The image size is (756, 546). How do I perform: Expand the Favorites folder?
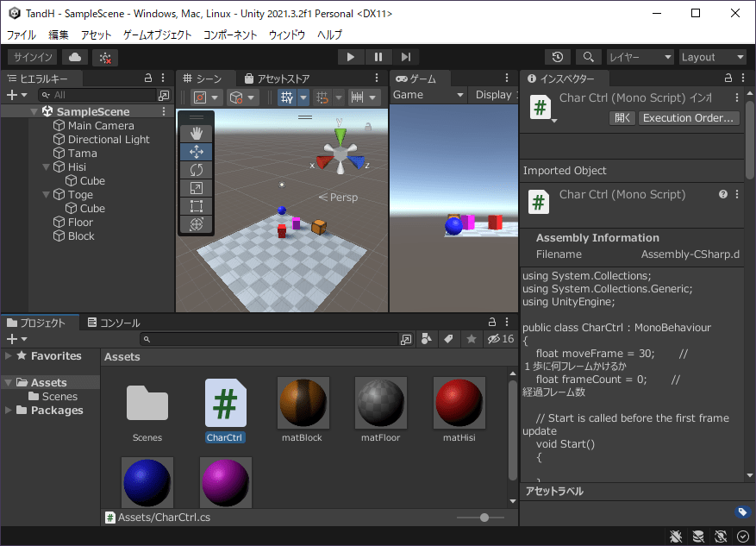[9, 356]
